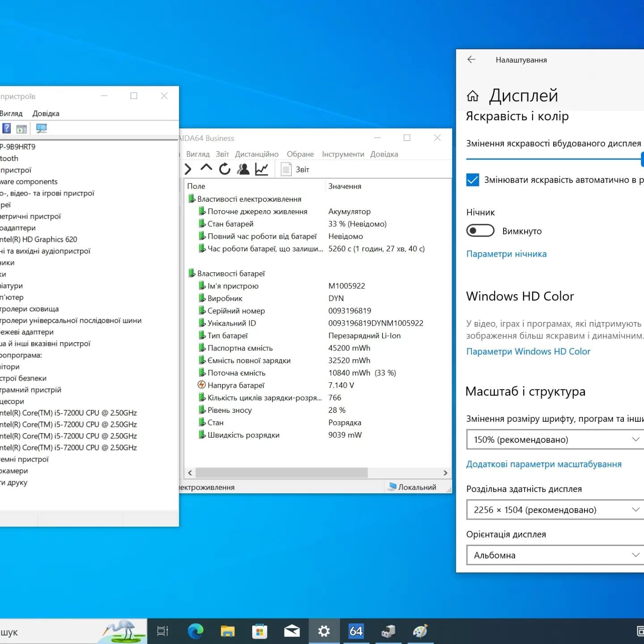
Task: Click the Settings gear on the taskbar
Action: [x=324, y=631]
